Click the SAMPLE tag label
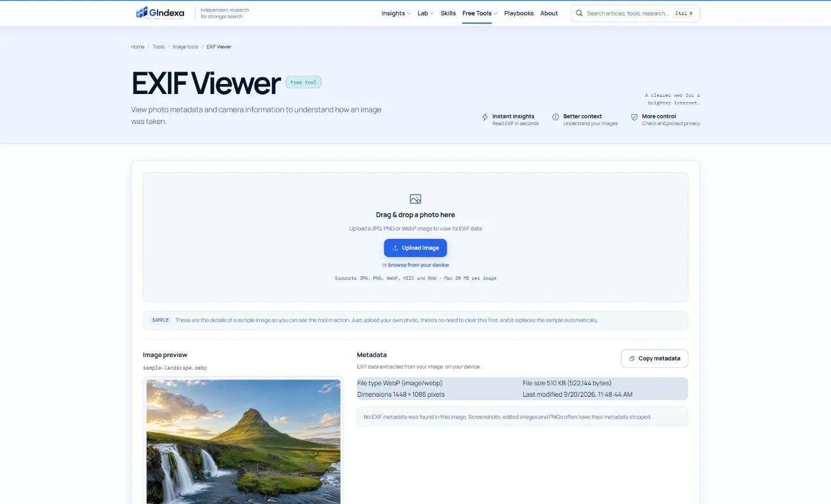The image size is (831, 504). (x=160, y=320)
